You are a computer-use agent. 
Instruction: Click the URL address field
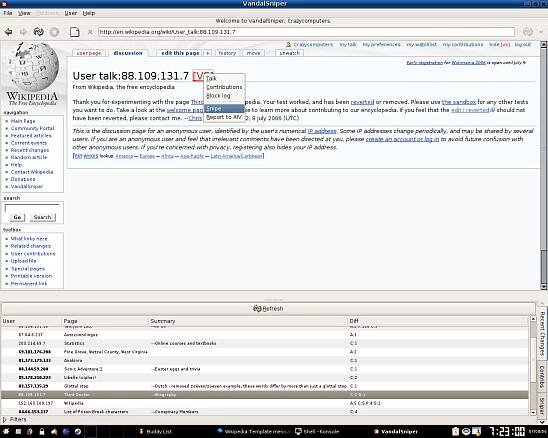[306, 32]
